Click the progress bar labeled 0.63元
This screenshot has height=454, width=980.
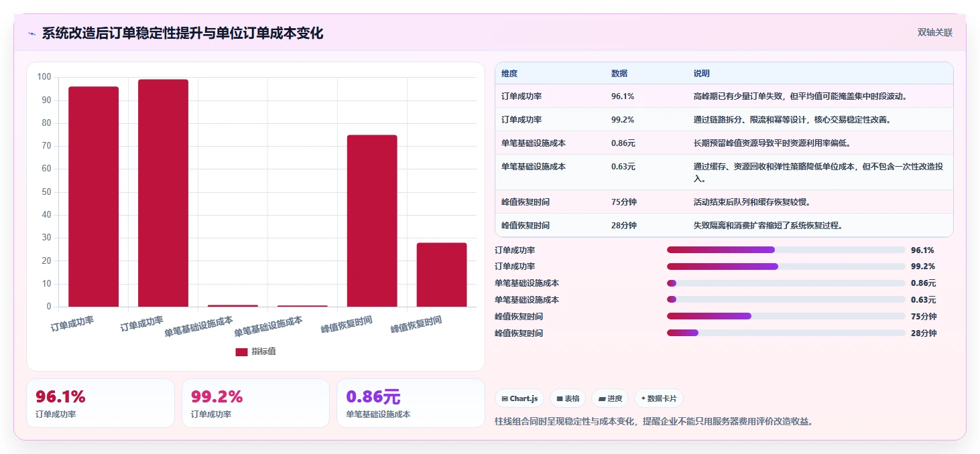[786, 300]
